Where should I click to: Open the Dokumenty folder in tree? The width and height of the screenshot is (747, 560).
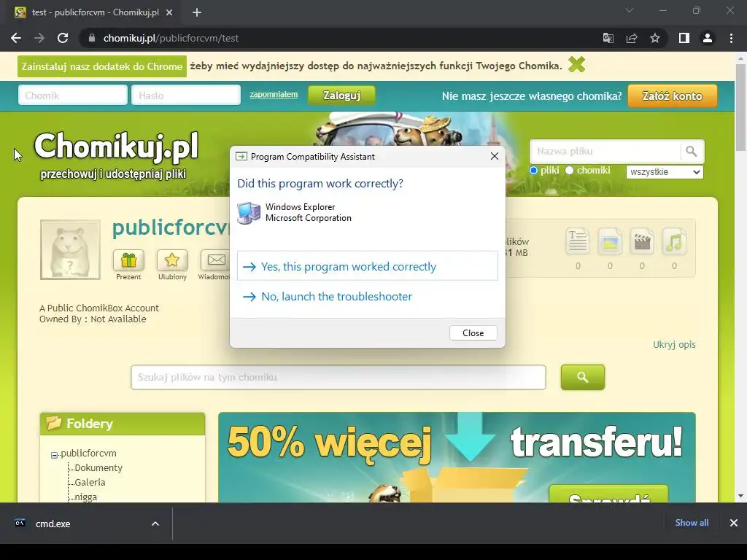pyautogui.click(x=98, y=467)
